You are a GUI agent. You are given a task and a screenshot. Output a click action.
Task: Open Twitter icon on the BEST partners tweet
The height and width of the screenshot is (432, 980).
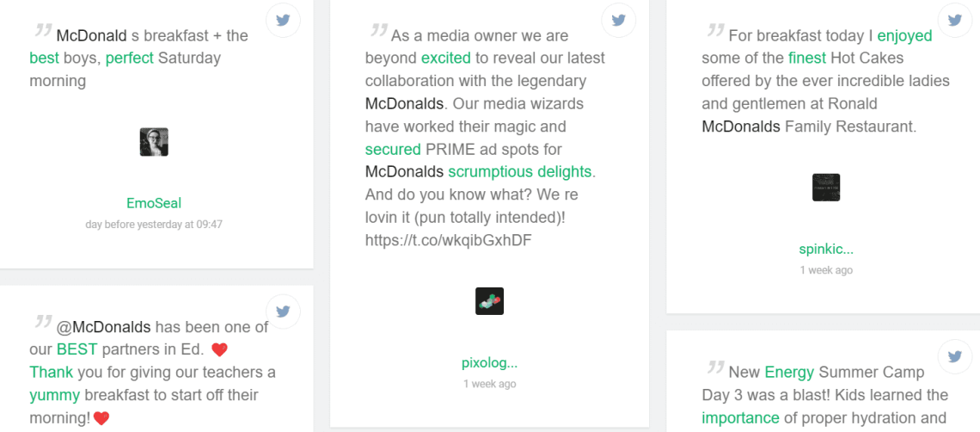tap(283, 312)
